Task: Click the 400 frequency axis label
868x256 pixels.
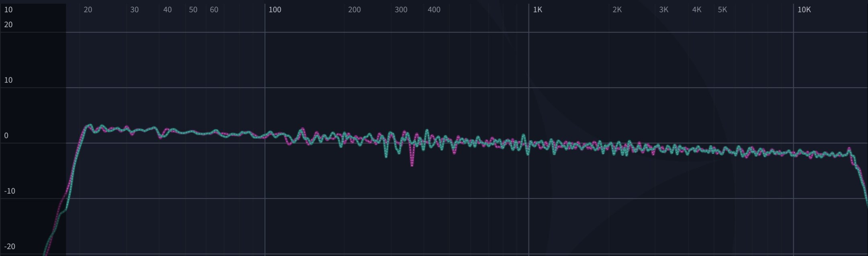Action: [434, 10]
